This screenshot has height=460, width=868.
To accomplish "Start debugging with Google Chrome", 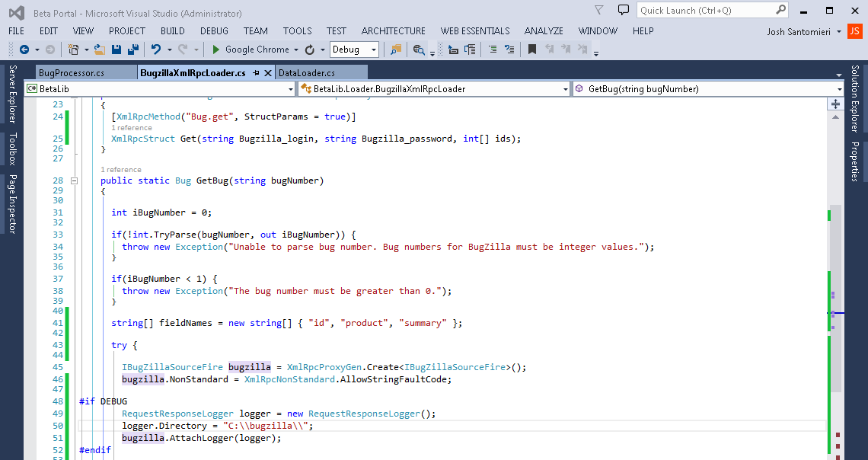I will click(215, 50).
